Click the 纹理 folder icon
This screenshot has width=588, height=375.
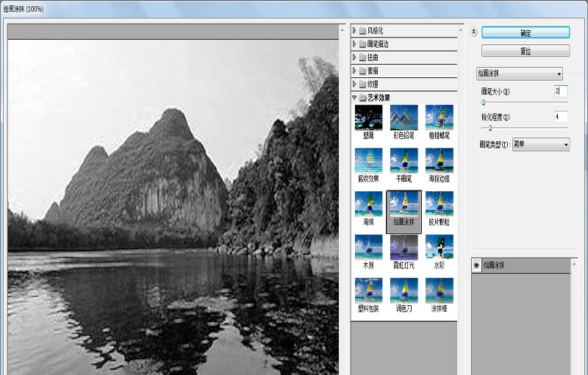[362, 85]
